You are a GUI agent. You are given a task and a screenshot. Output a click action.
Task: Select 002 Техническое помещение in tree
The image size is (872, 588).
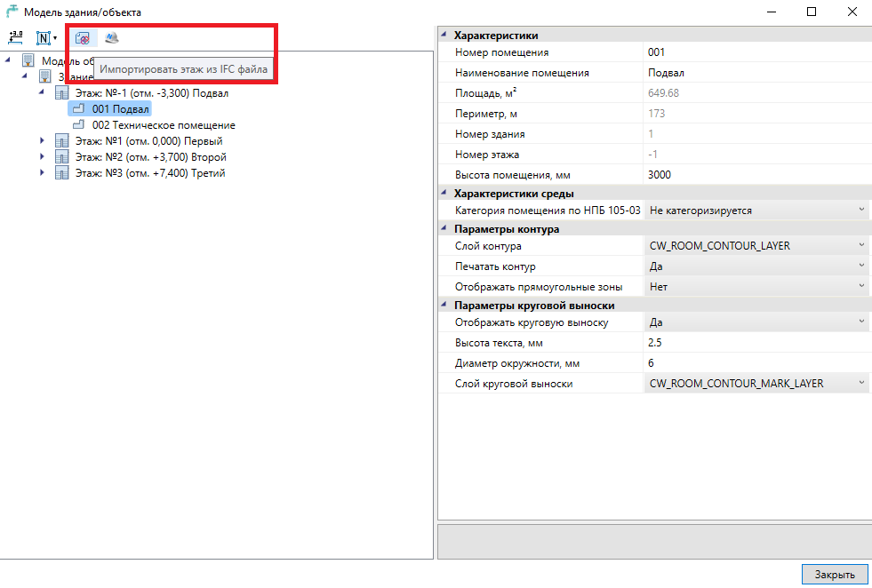tap(164, 125)
